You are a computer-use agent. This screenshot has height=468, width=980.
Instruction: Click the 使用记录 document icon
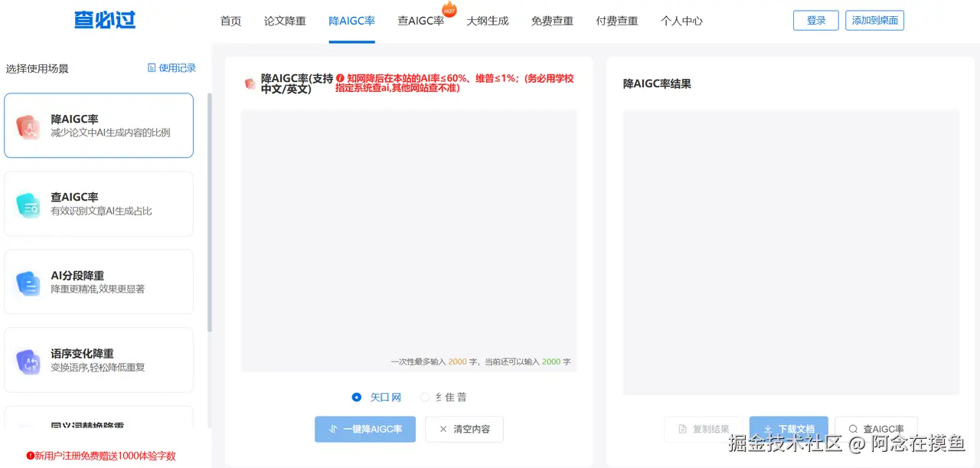(152, 68)
